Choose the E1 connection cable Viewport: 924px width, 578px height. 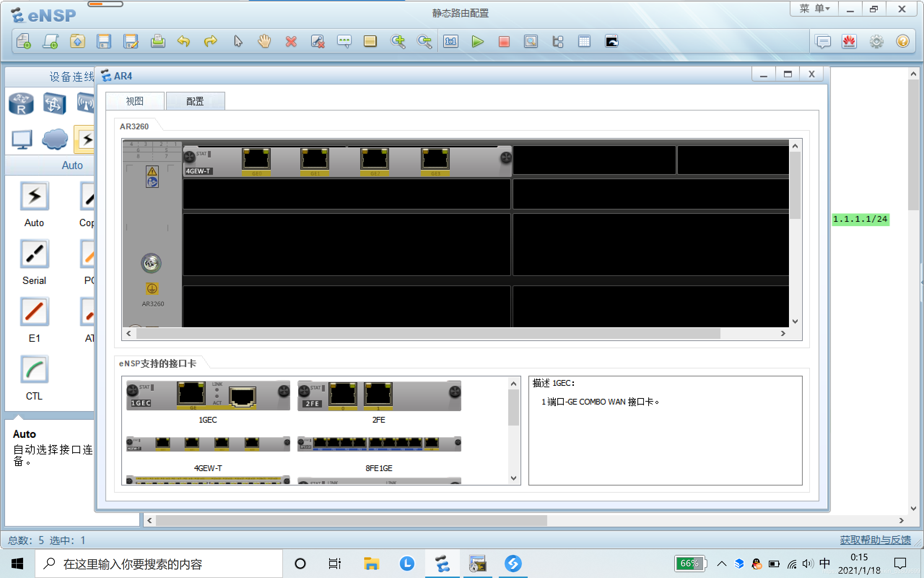click(x=34, y=311)
